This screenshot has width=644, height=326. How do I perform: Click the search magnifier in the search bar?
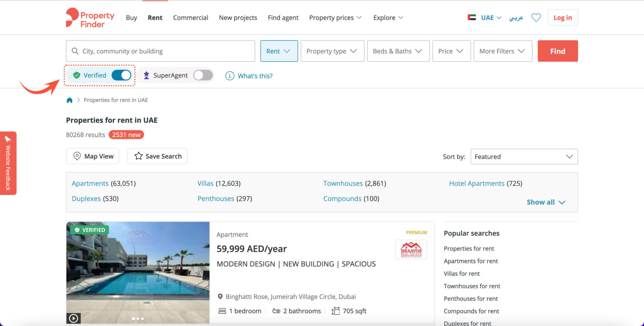point(75,51)
